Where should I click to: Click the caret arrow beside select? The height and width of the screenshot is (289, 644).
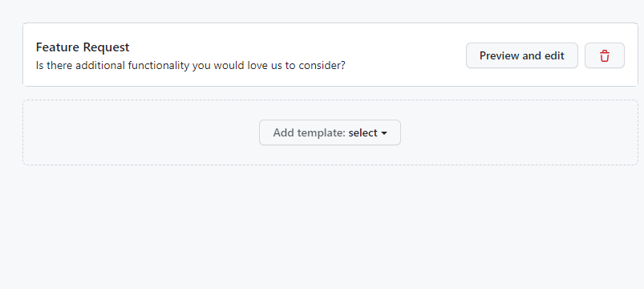point(384,133)
